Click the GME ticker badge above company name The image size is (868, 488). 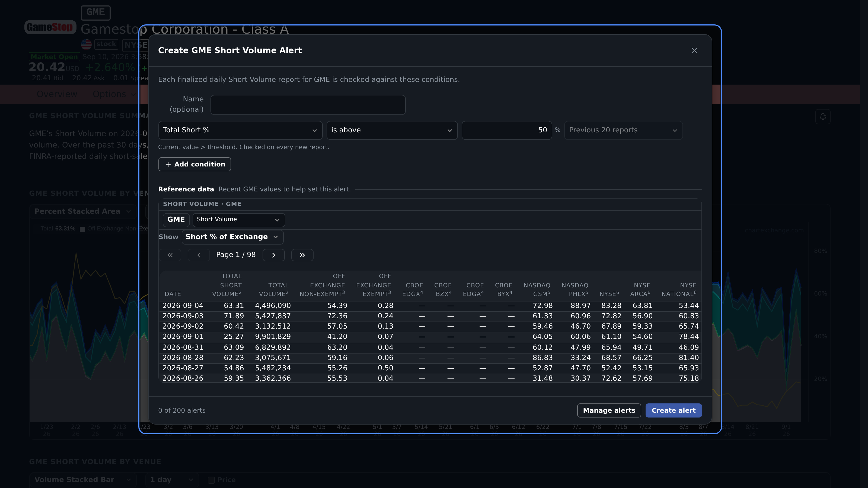pos(96,12)
